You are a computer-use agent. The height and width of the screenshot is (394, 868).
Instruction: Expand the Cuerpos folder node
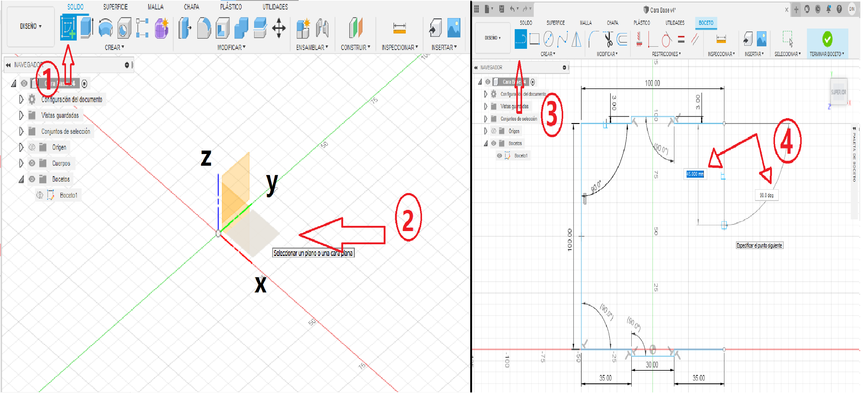21,164
